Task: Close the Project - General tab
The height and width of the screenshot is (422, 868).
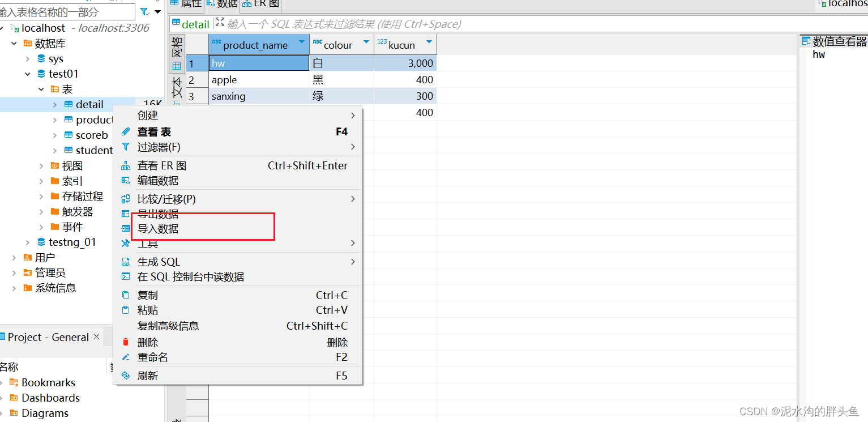Action: (x=96, y=336)
